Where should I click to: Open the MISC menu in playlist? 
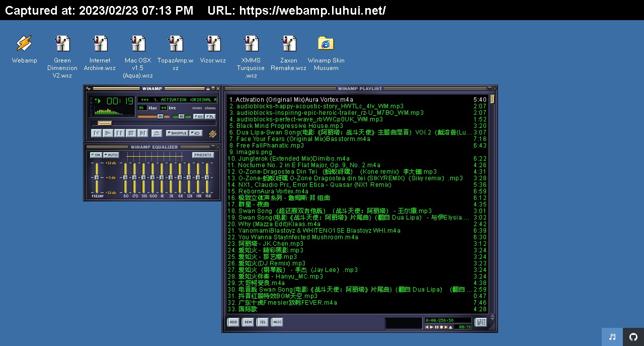click(277, 322)
